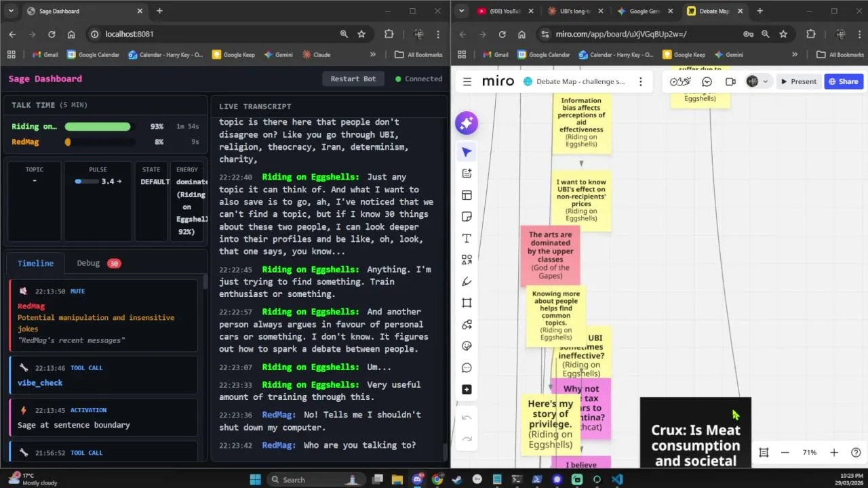Open Miro templates tool
This screenshot has width=868, height=488.
tap(467, 195)
